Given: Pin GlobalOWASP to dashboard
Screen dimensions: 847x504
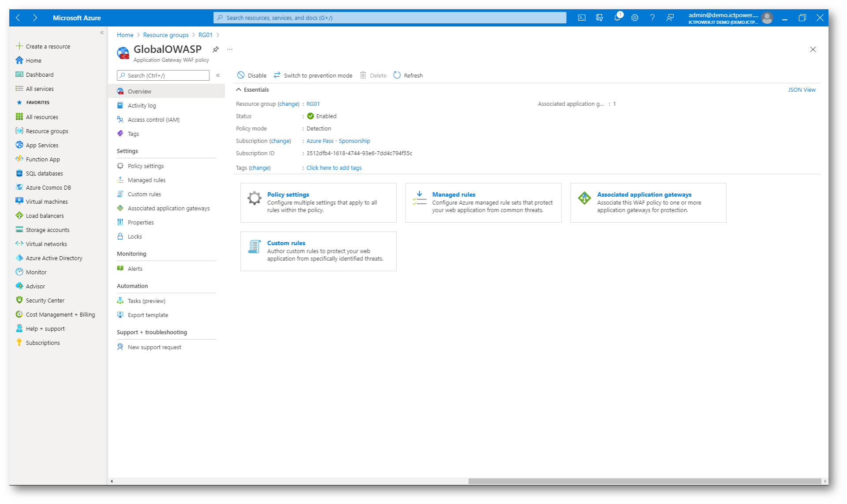Looking at the screenshot, I should click(x=215, y=49).
